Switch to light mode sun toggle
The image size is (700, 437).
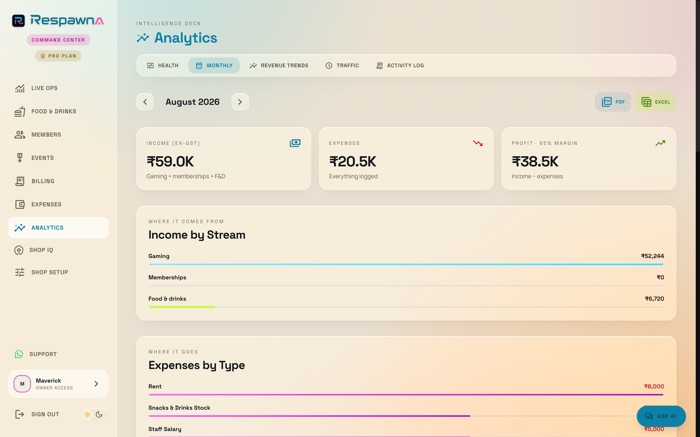point(88,415)
